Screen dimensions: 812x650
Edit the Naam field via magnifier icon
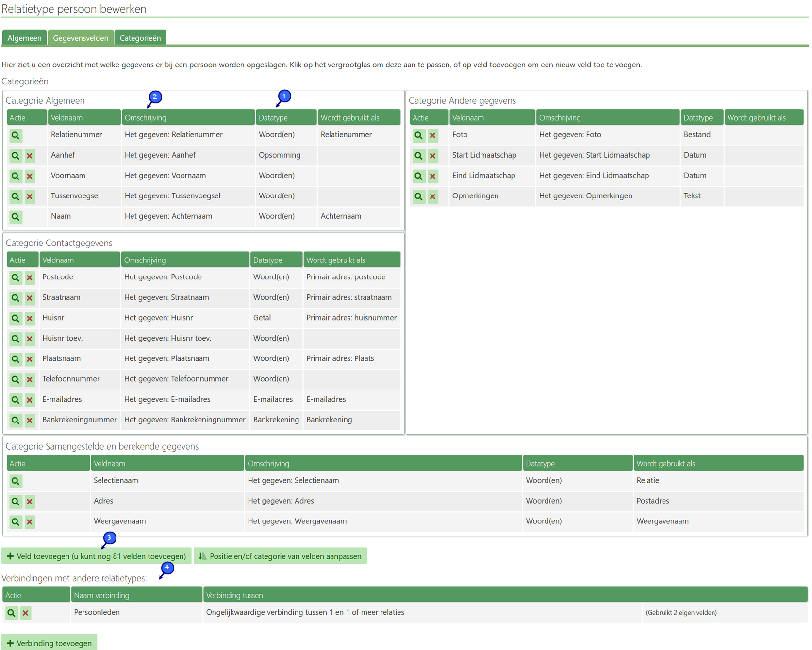(x=16, y=217)
